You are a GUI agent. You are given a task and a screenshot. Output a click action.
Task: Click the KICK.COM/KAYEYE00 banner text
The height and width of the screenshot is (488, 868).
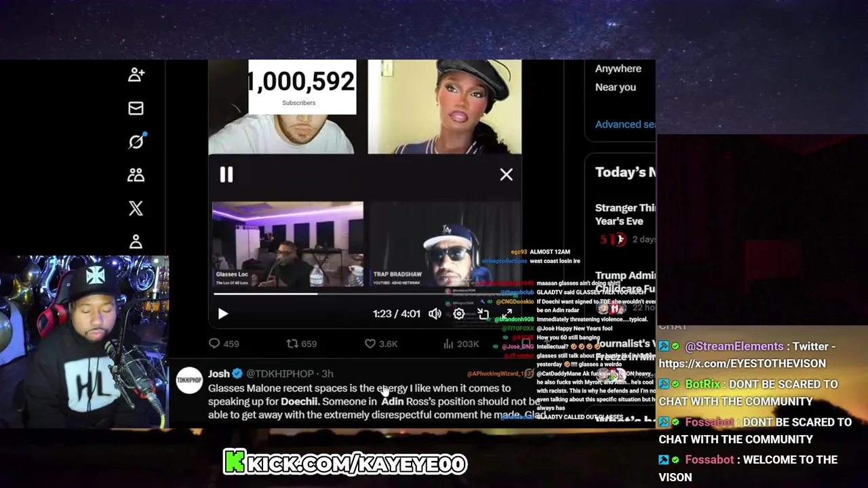345,463
